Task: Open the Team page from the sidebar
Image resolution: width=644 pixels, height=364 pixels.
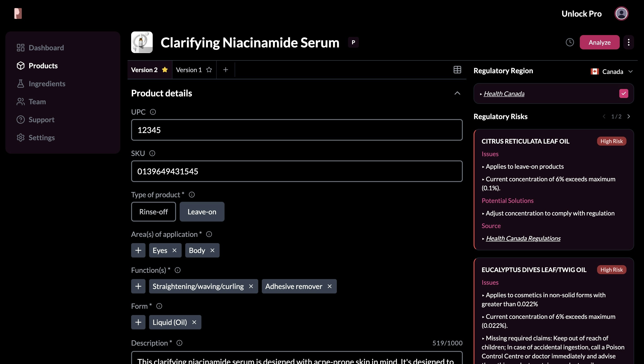Action: click(37, 102)
